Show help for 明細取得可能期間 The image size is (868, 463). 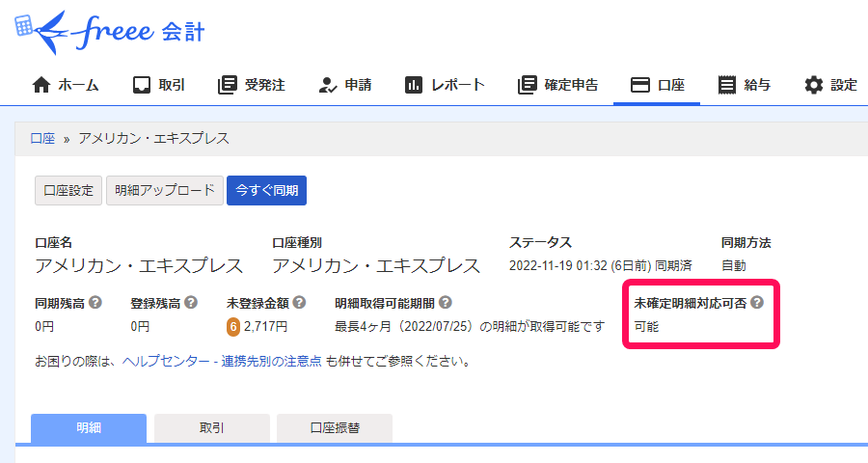445,302
